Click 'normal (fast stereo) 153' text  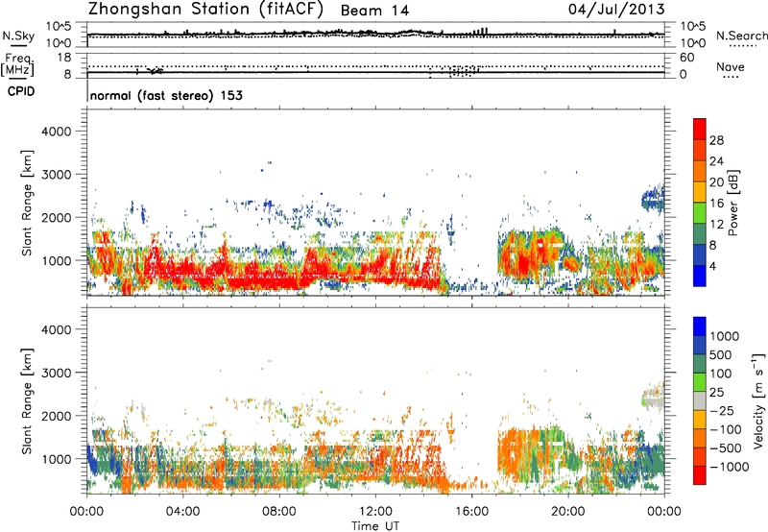point(166,95)
